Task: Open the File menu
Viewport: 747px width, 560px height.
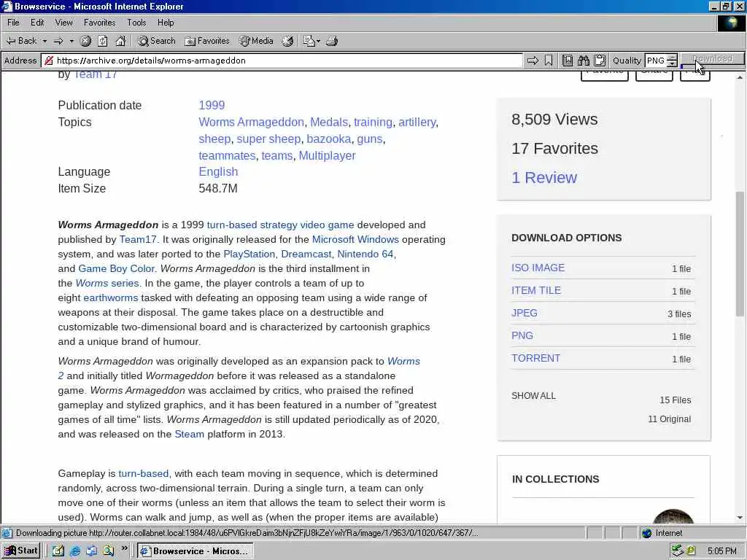Action: pyautogui.click(x=13, y=23)
